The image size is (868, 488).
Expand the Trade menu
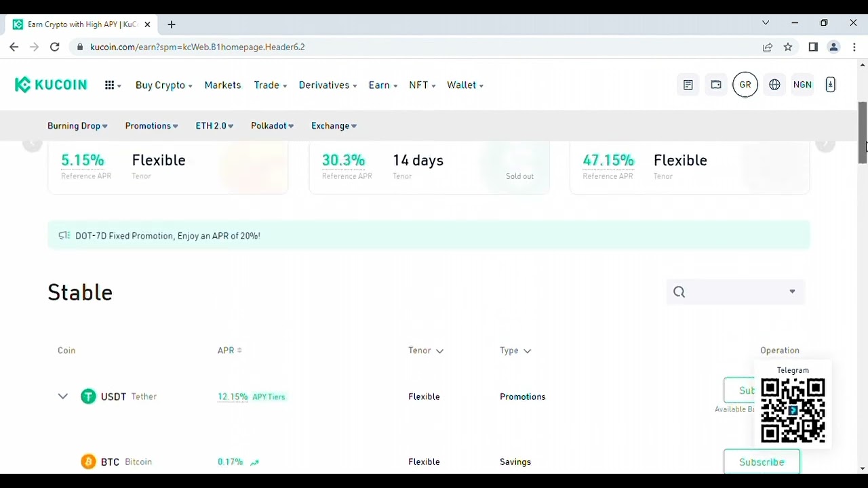pos(271,85)
